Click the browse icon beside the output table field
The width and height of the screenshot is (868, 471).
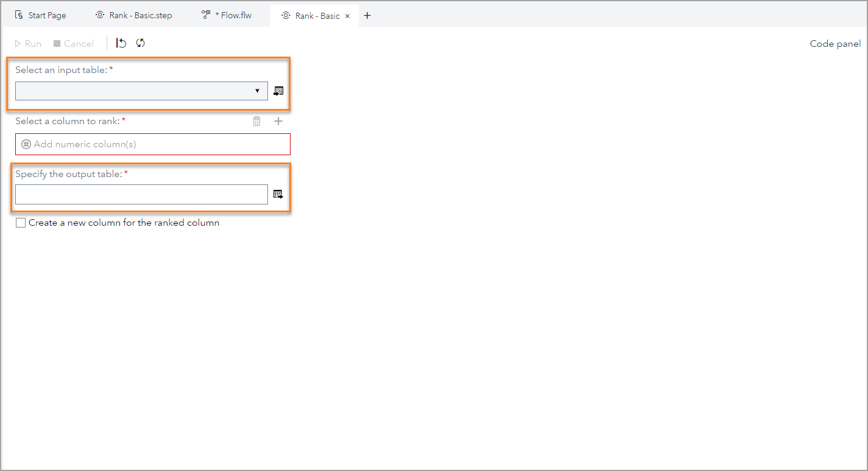click(278, 194)
